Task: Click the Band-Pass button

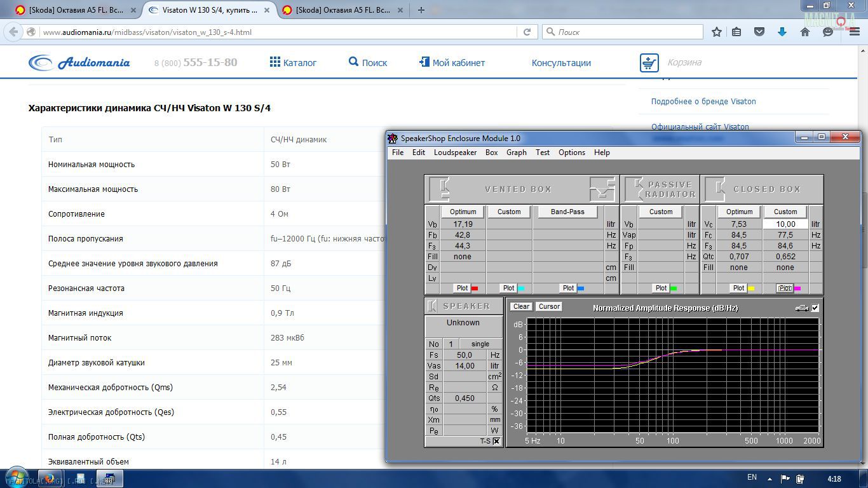Action: [x=567, y=212]
